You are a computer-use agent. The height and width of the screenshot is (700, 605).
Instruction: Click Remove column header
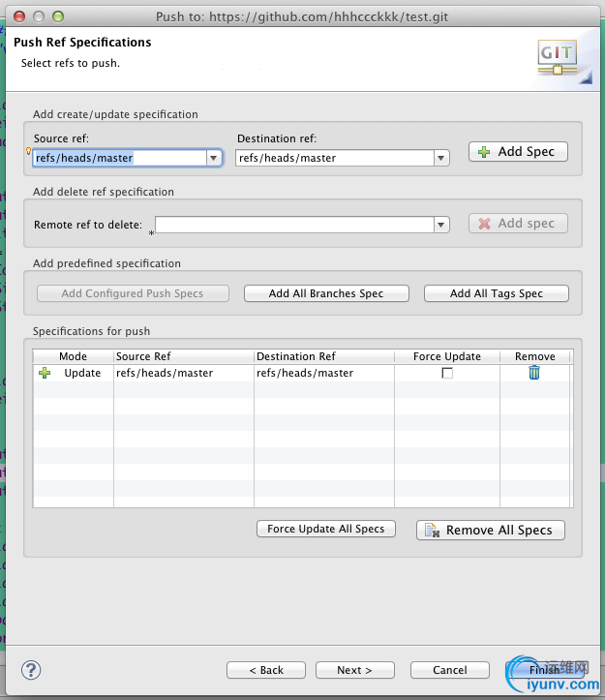coord(535,356)
